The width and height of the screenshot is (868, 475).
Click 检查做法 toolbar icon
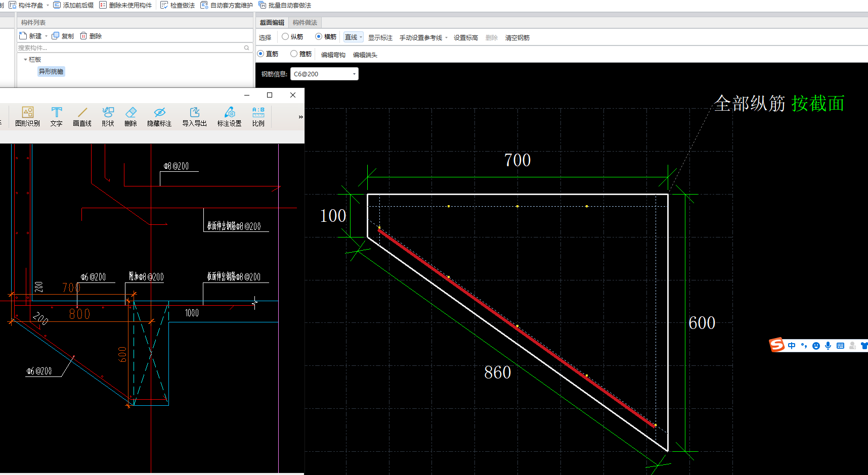tap(164, 5)
